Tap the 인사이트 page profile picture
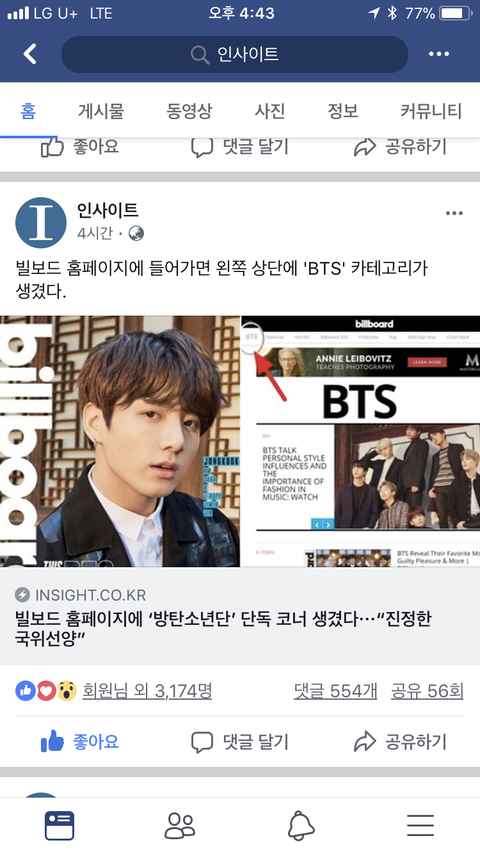Viewport: 480px width, 854px height. 41,222
